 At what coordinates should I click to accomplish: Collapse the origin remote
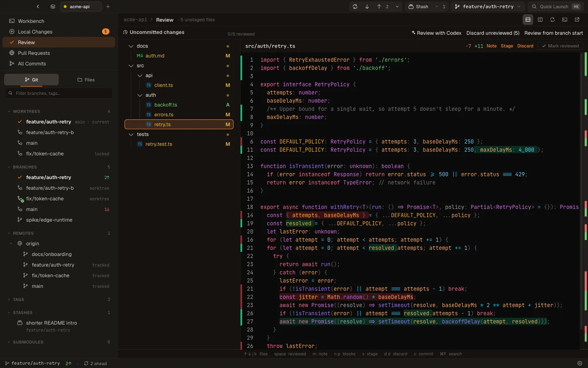11,243
